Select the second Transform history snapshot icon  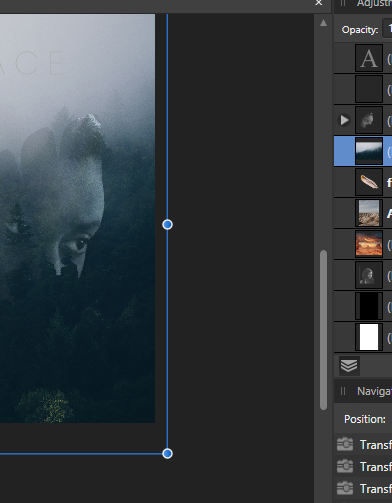345,467
